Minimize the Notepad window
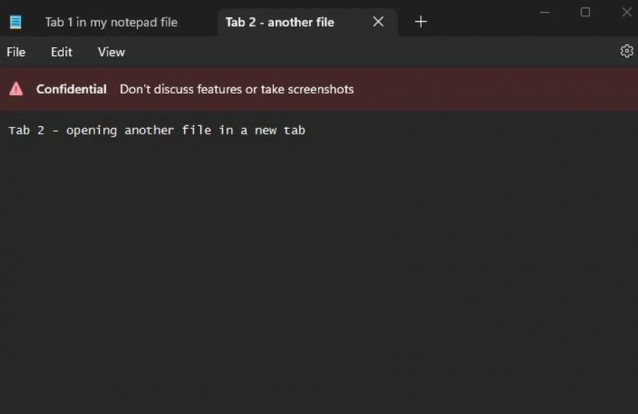This screenshot has width=638, height=414. (543, 13)
